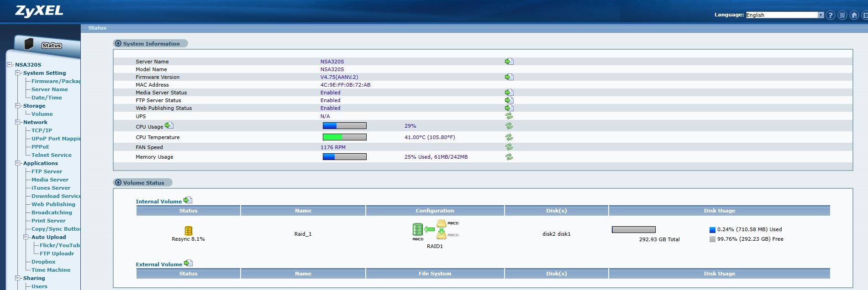The width and height of the screenshot is (868, 290).
Task: Click the RAID1 configuration diagram icon
Action: (435, 231)
